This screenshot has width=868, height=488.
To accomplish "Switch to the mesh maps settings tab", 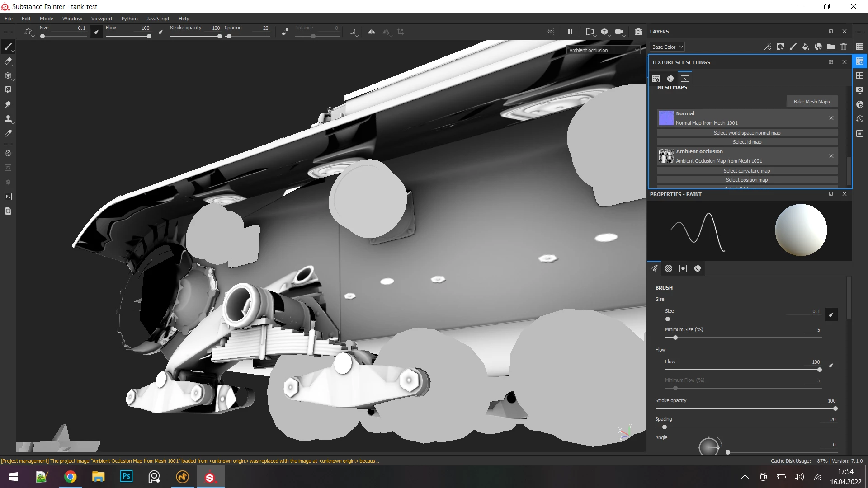I will (x=685, y=79).
